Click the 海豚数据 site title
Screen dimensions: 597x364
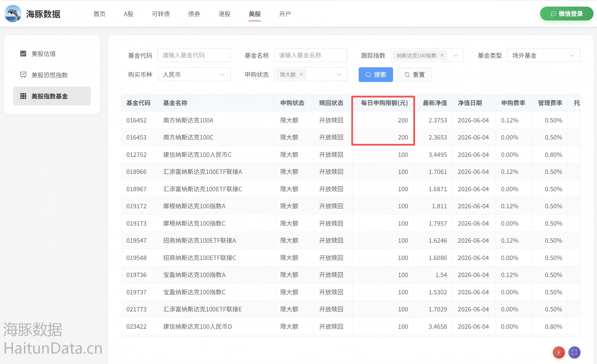click(x=43, y=14)
